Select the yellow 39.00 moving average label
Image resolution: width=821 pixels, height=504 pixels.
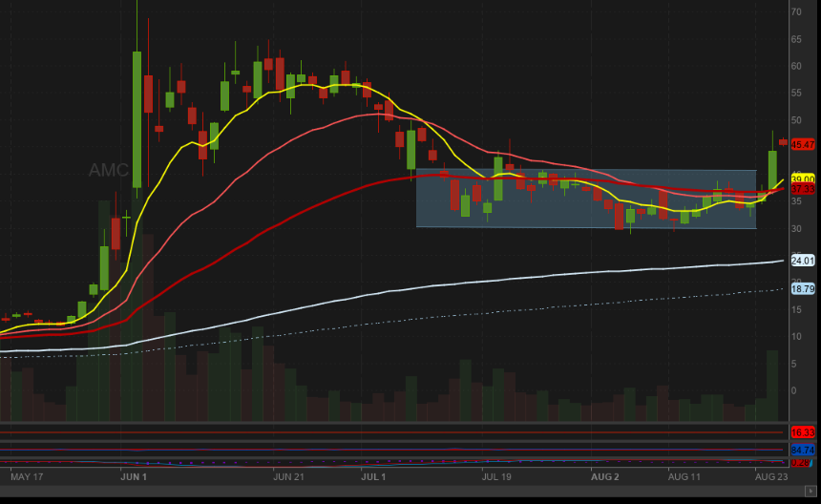(x=802, y=178)
